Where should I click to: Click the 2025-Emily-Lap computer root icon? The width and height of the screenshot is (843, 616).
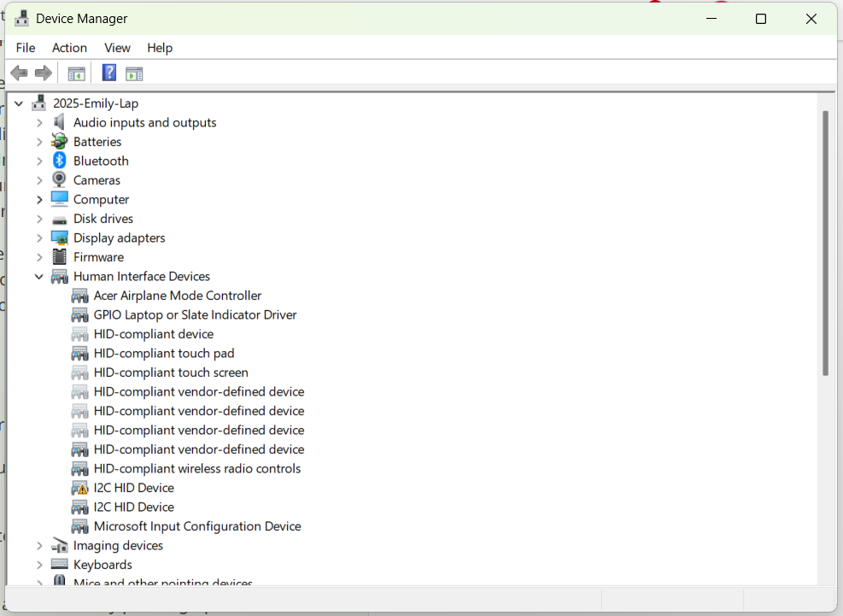pos(38,103)
